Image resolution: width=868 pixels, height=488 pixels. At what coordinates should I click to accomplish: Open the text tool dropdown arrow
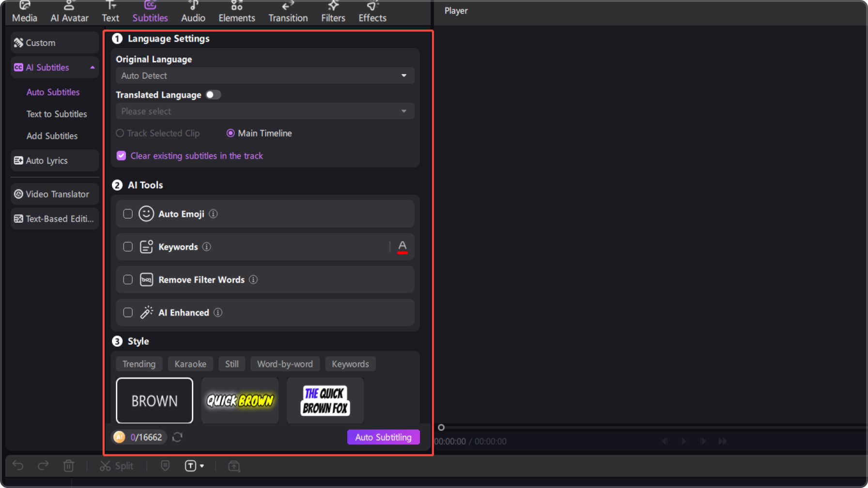[202, 466]
